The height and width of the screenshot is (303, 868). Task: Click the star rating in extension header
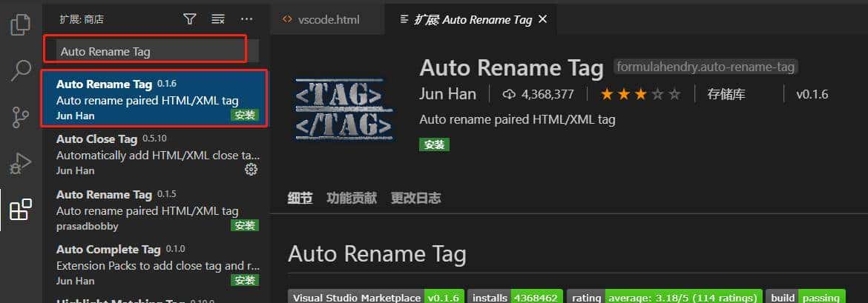coord(640,95)
